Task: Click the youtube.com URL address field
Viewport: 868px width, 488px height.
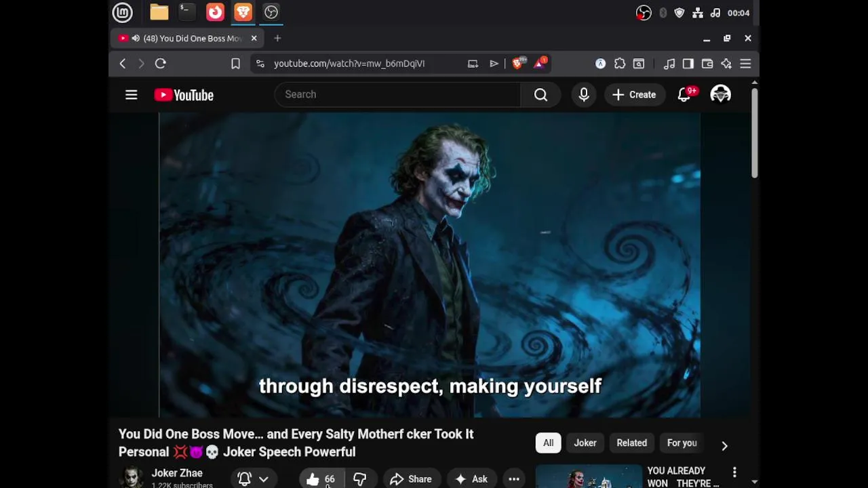Action: point(349,64)
